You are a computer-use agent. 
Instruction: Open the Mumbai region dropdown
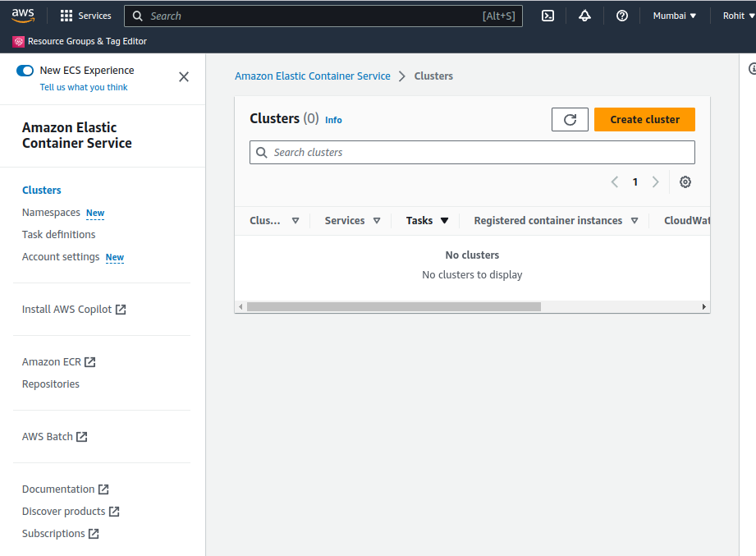(675, 16)
